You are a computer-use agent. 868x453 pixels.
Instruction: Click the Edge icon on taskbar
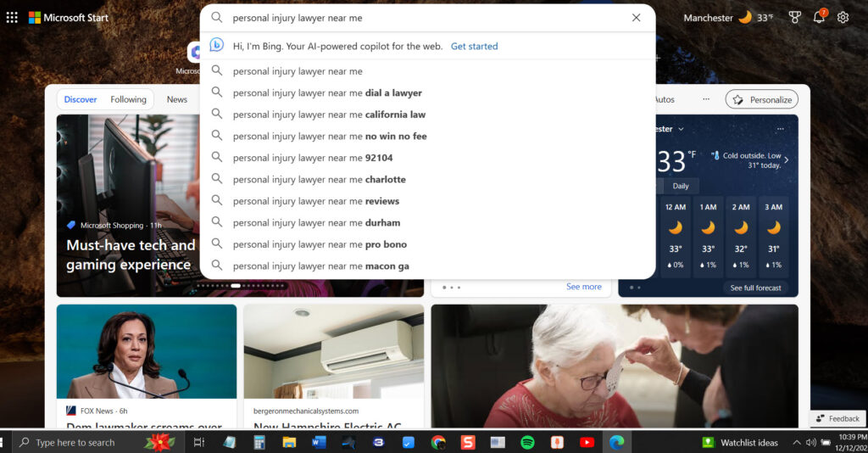tap(617, 442)
